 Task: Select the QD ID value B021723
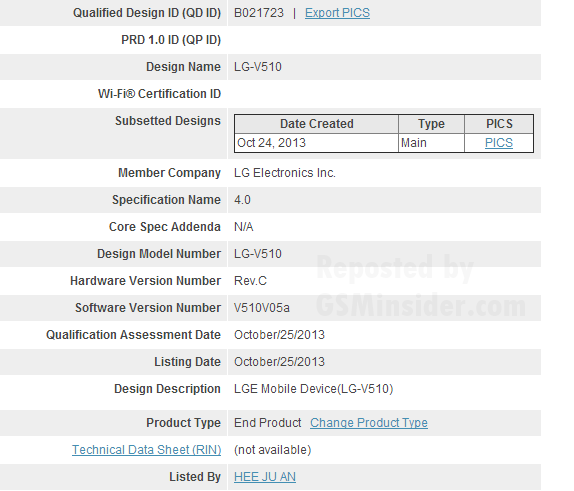point(259,13)
